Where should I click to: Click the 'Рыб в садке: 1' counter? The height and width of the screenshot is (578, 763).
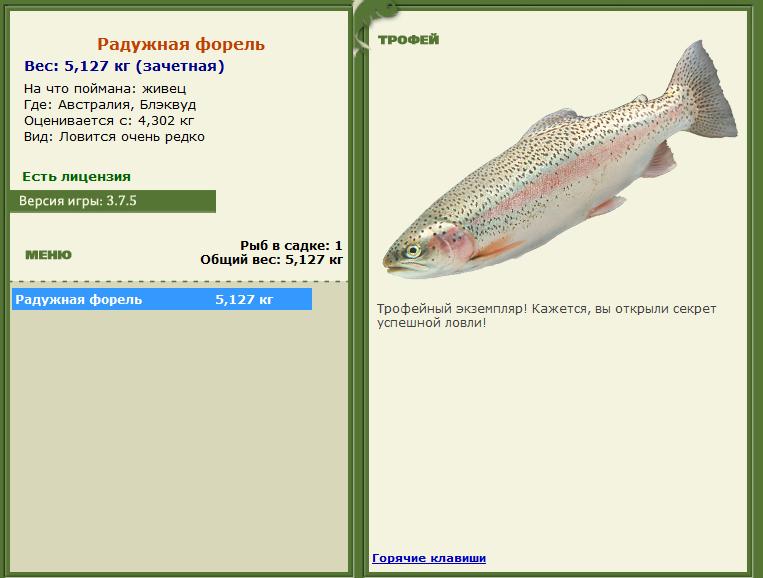291,245
